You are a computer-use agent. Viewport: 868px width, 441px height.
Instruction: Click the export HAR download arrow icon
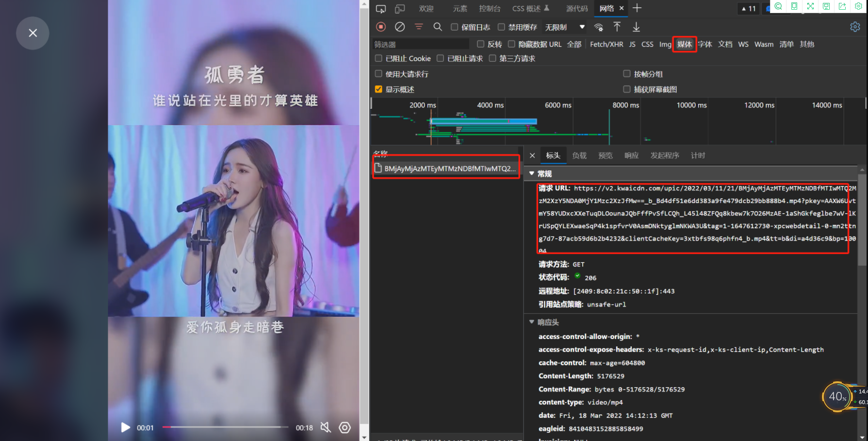pos(636,27)
